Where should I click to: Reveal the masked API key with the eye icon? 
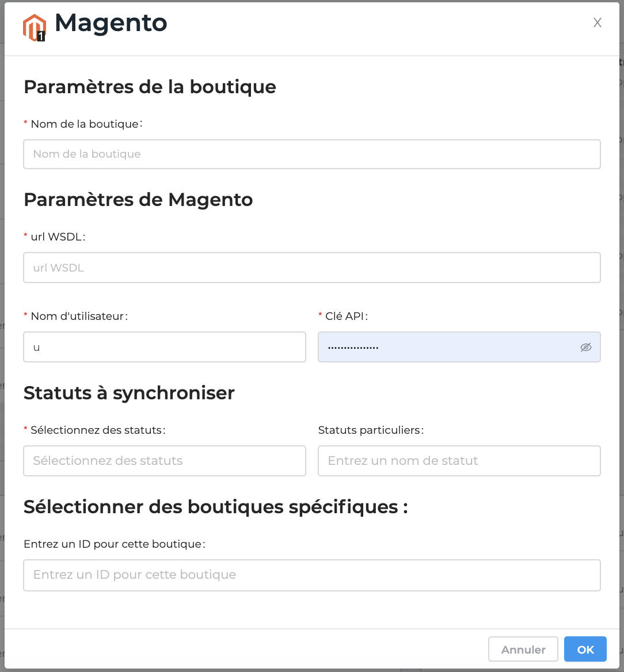point(586,347)
